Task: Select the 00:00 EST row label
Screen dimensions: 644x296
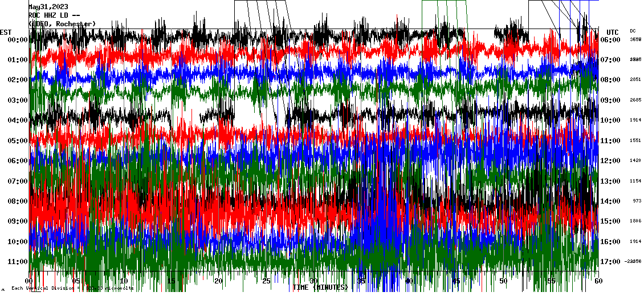Action: tap(18, 40)
